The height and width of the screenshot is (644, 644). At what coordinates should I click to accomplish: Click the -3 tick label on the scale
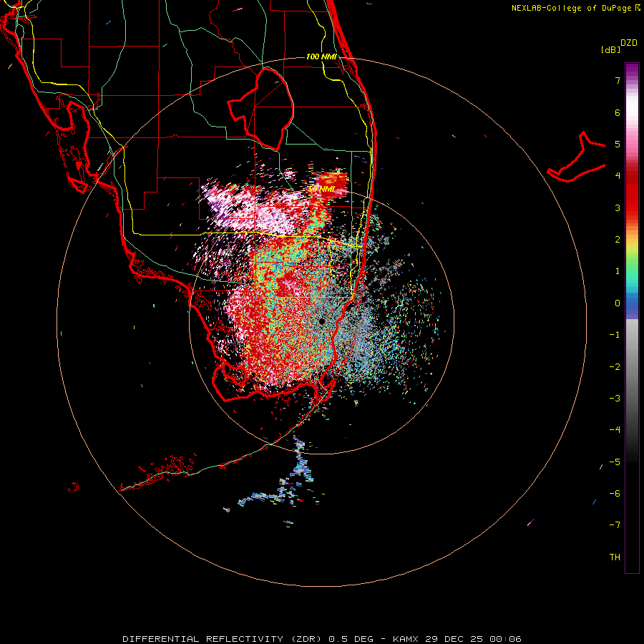pos(615,398)
